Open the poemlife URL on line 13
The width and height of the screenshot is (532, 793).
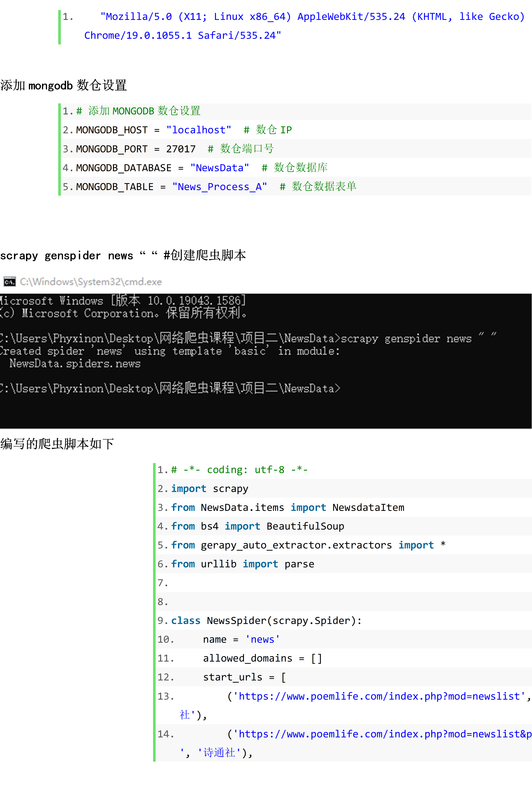pyautogui.click(x=379, y=696)
